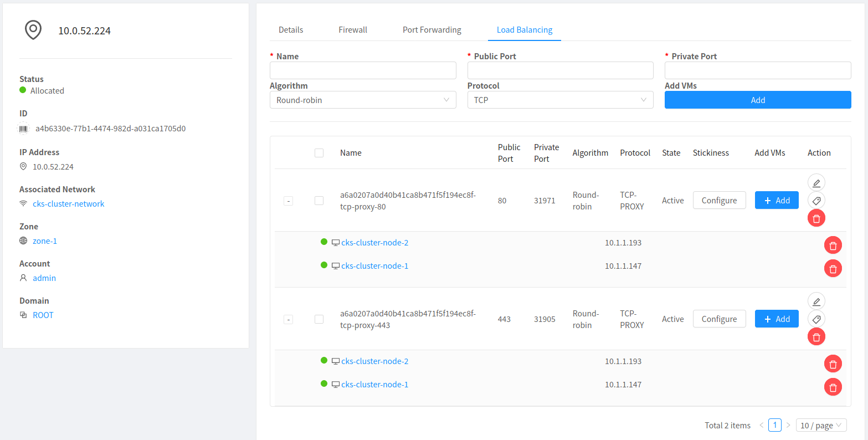Screen dimensions: 868x440
Task: Collapse the tcp-proxy-80 rule row
Action: coord(288,201)
